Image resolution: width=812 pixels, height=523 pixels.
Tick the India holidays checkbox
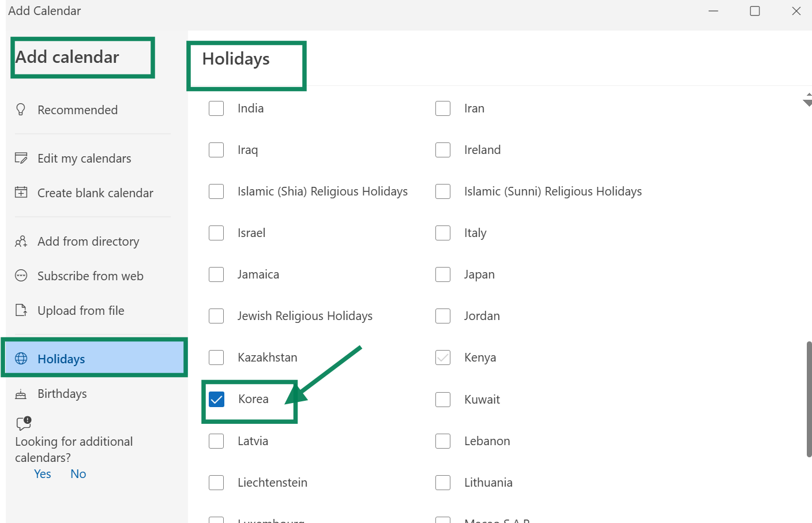216,108
